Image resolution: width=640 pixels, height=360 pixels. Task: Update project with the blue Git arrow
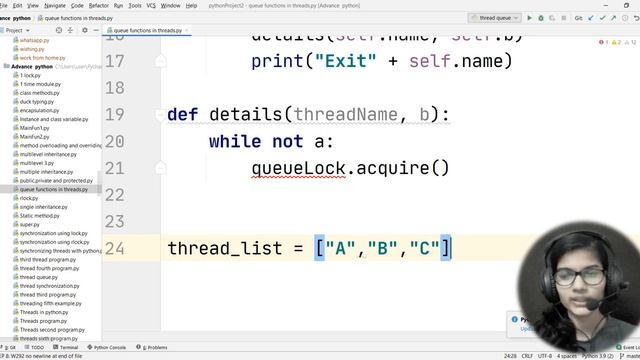pyautogui.click(x=591, y=18)
